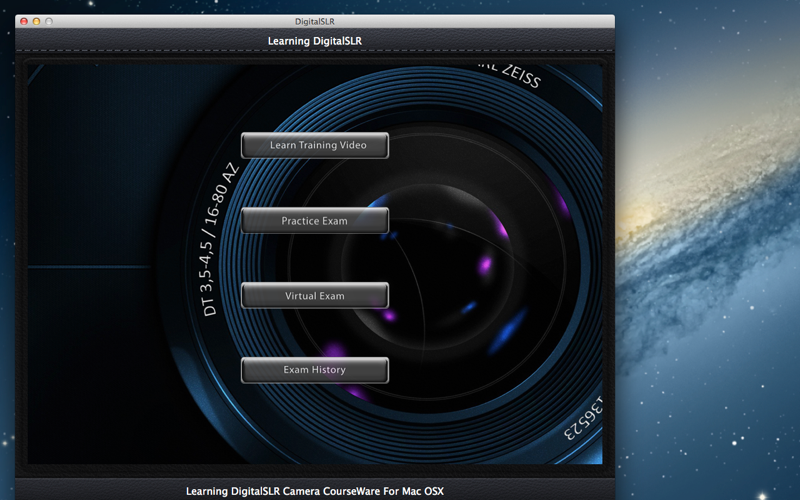This screenshot has width=800, height=500.
Task: Click the 'Learning DigitalSLR' header text
Action: coord(315,41)
